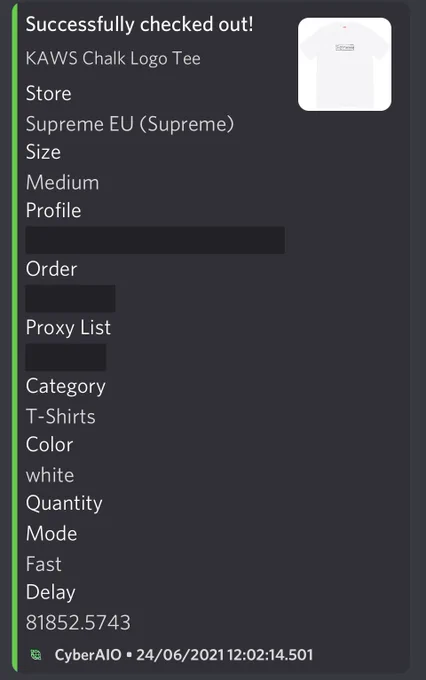Screen dimensions: 426x680
Task: Click the redacted Proxy List value
Action: (66, 357)
